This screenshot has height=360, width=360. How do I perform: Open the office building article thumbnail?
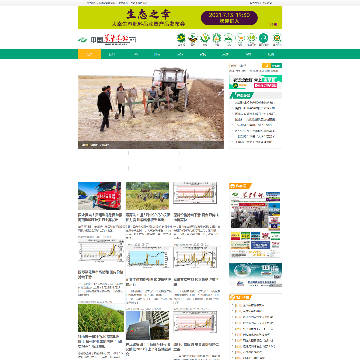point(147,325)
